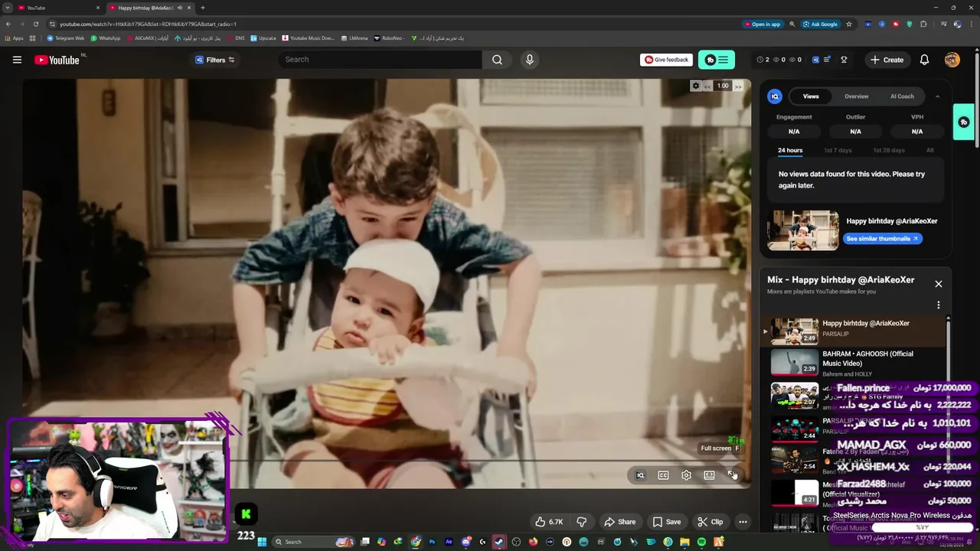Screen dimensions: 980x551
Task: Open Steam from the taskbar
Action: click(499, 542)
